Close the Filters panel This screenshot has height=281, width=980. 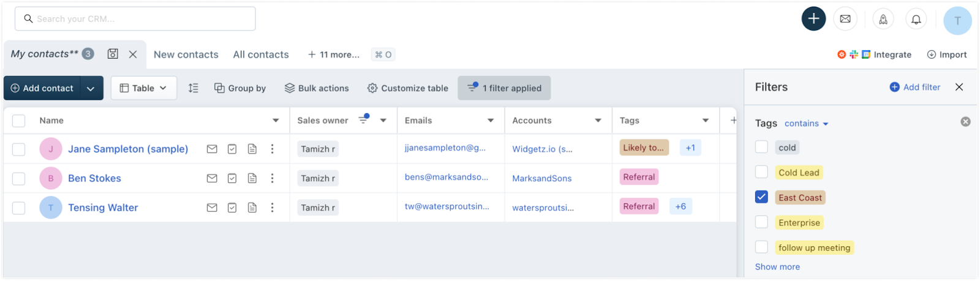[959, 87]
